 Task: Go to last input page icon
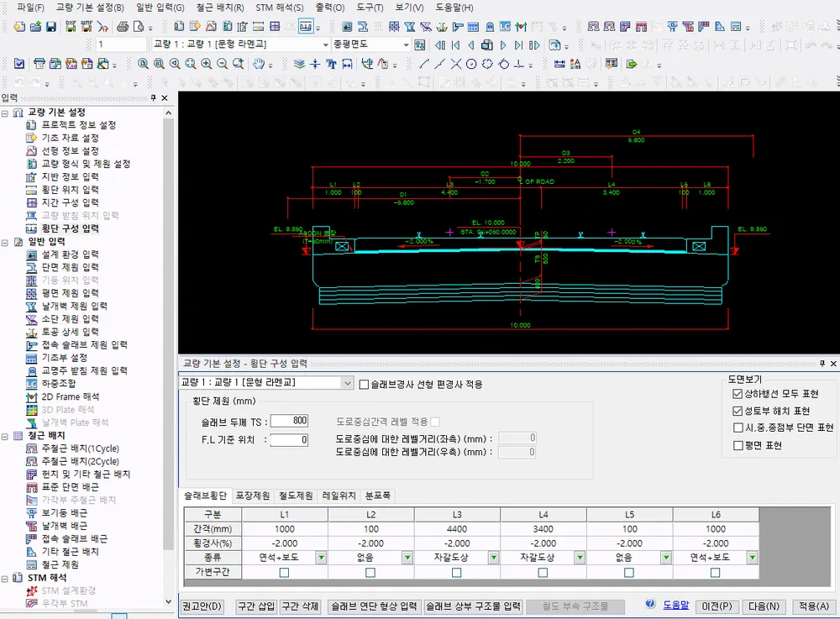point(518,45)
